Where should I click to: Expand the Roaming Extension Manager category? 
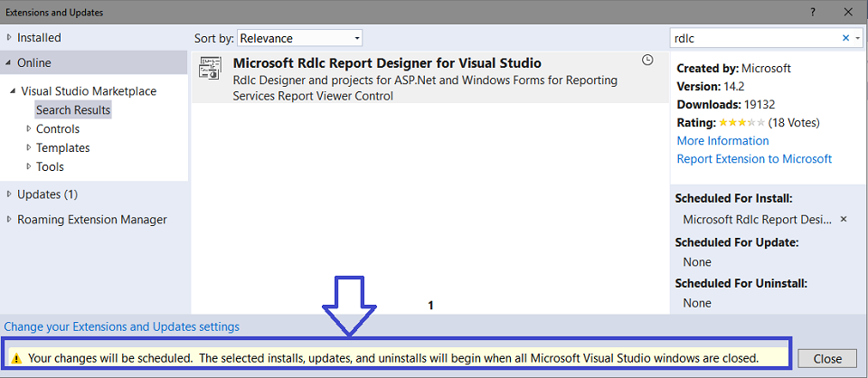[x=9, y=219]
